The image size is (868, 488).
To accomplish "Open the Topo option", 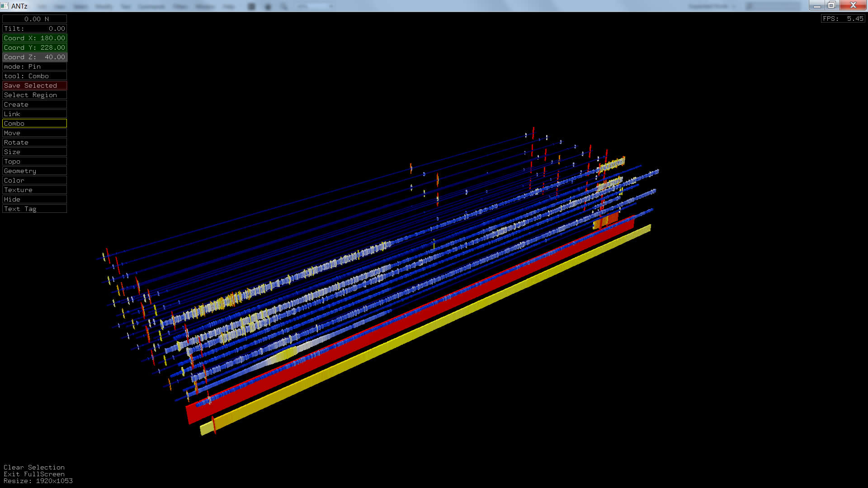I will [34, 161].
